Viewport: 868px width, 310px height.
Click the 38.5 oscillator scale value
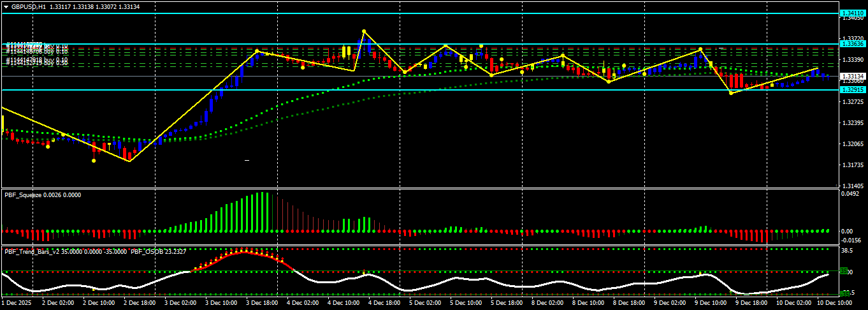coord(848,251)
